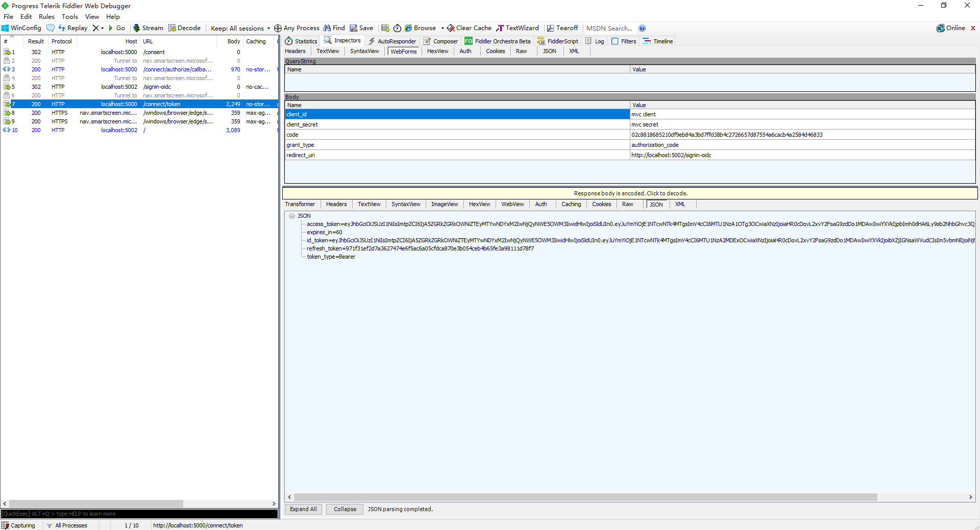Select request Raw inspector tab
Screen dimensions: 980x530
coord(521,51)
